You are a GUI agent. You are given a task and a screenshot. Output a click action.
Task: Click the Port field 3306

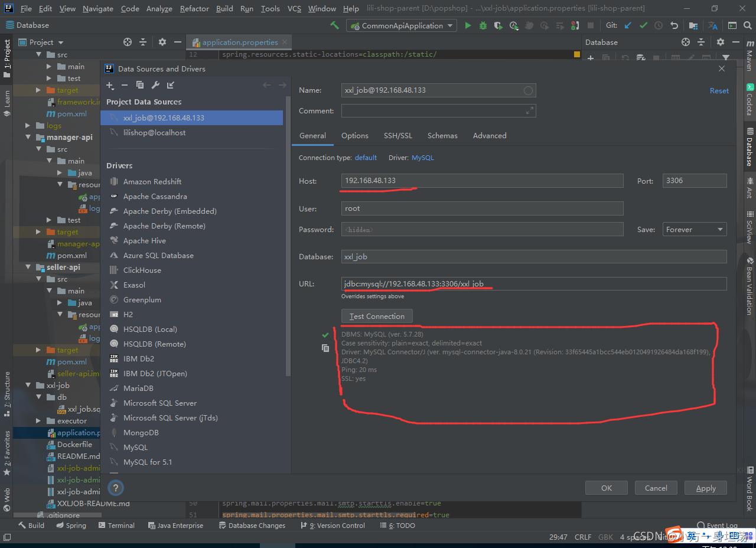[x=695, y=181]
